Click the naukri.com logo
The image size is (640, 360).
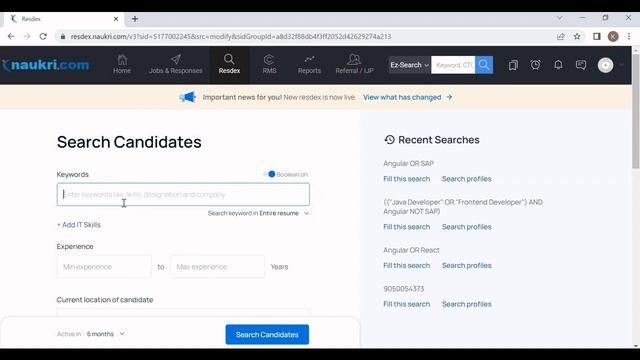(x=46, y=65)
